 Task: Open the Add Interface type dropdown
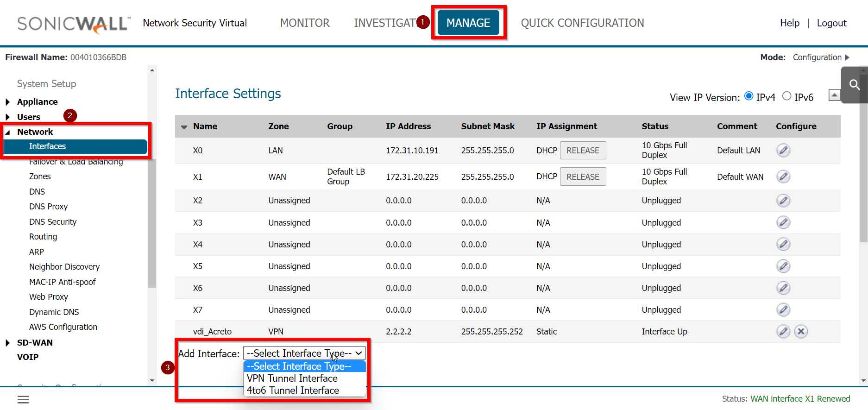tap(304, 353)
